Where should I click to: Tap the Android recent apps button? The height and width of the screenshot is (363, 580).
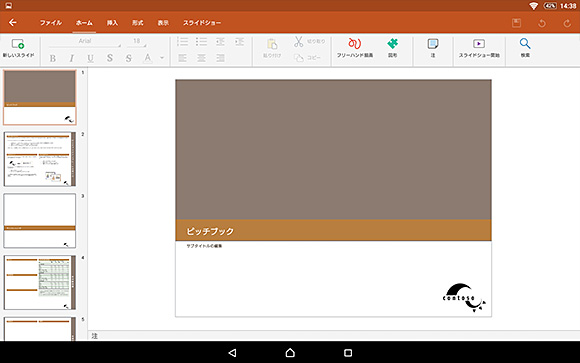click(348, 353)
